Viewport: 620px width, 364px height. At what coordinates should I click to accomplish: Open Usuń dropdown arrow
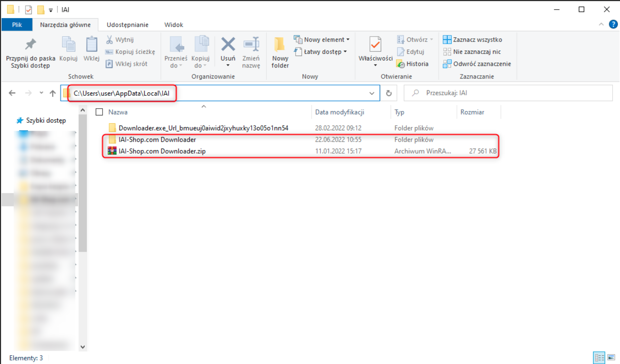(228, 65)
